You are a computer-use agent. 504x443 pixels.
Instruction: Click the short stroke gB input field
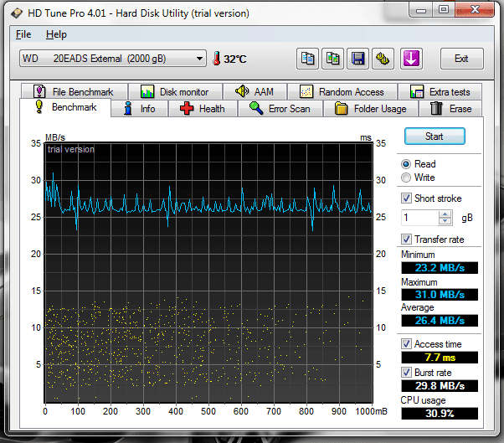coord(419,218)
